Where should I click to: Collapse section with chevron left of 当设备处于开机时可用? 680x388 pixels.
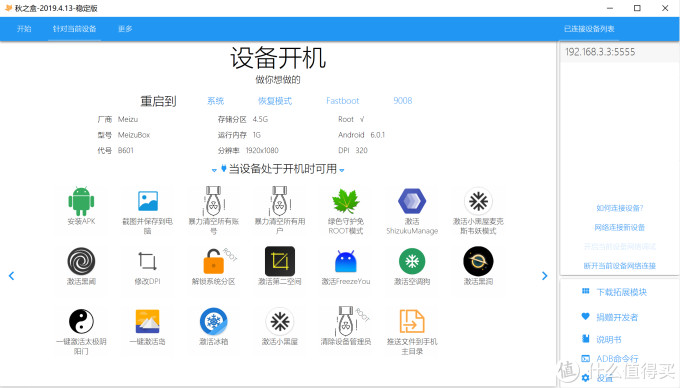point(214,170)
